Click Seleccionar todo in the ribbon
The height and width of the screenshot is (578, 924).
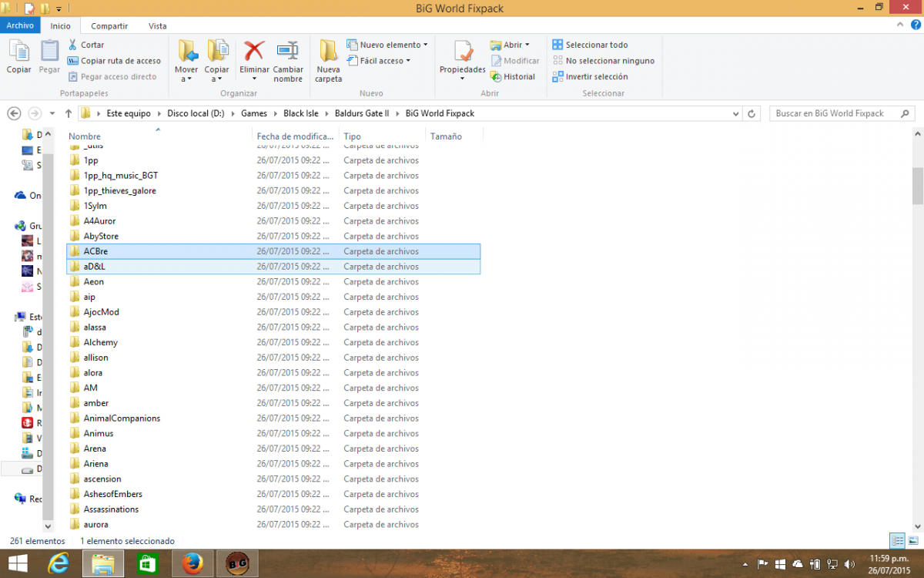point(590,45)
